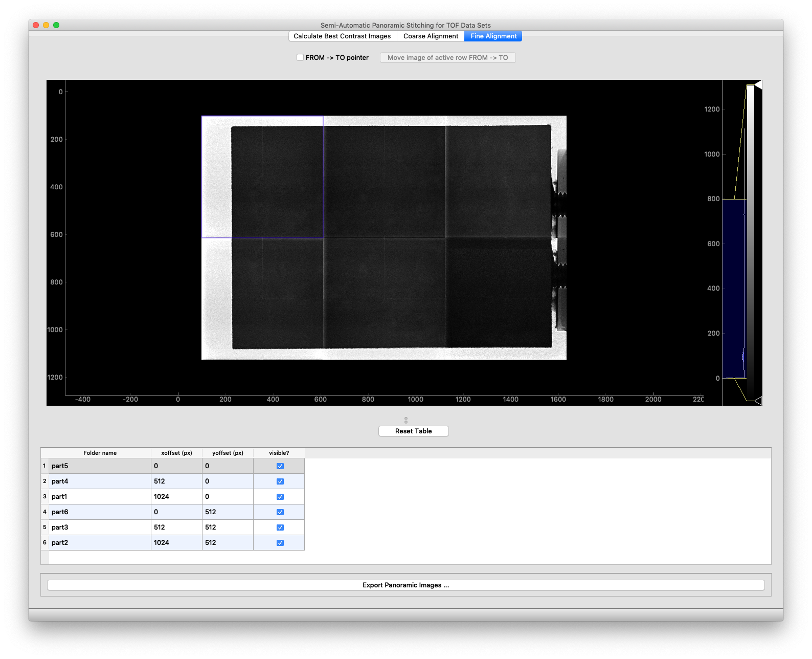Toggle part6 visible checkbox
The width and height of the screenshot is (812, 659).
(x=280, y=512)
